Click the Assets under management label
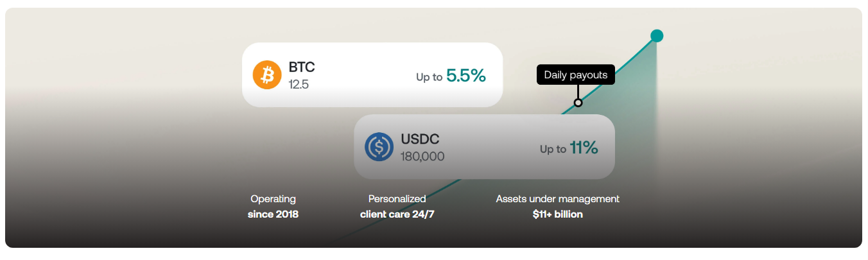This screenshot has height=260, width=868. click(x=557, y=199)
